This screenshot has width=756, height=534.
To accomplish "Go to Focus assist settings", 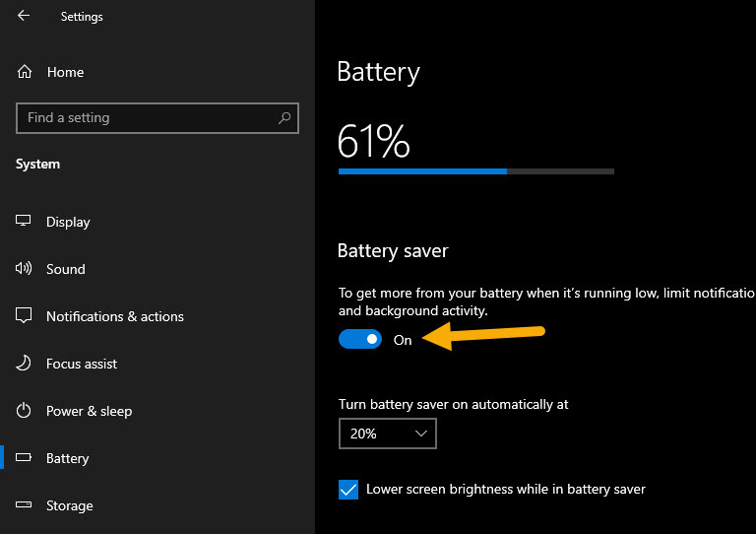I will [x=82, y=364].
